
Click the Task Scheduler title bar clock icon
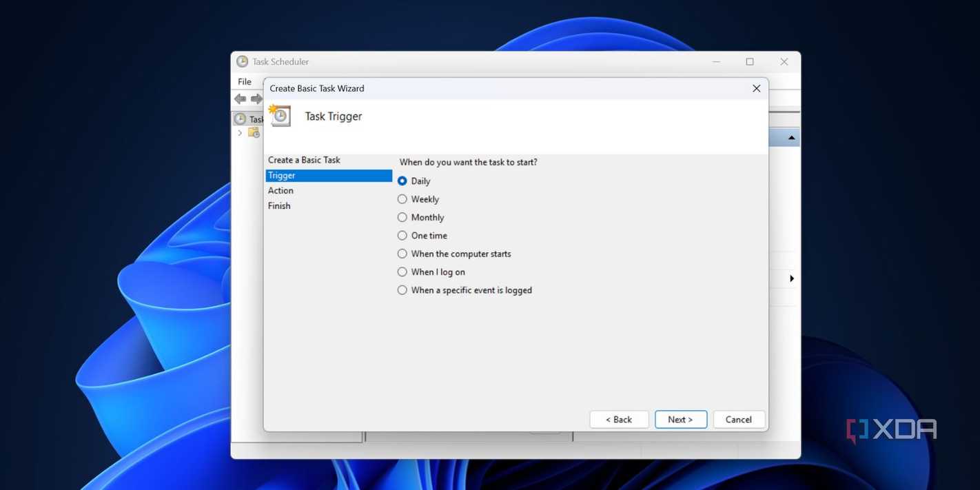242,61
